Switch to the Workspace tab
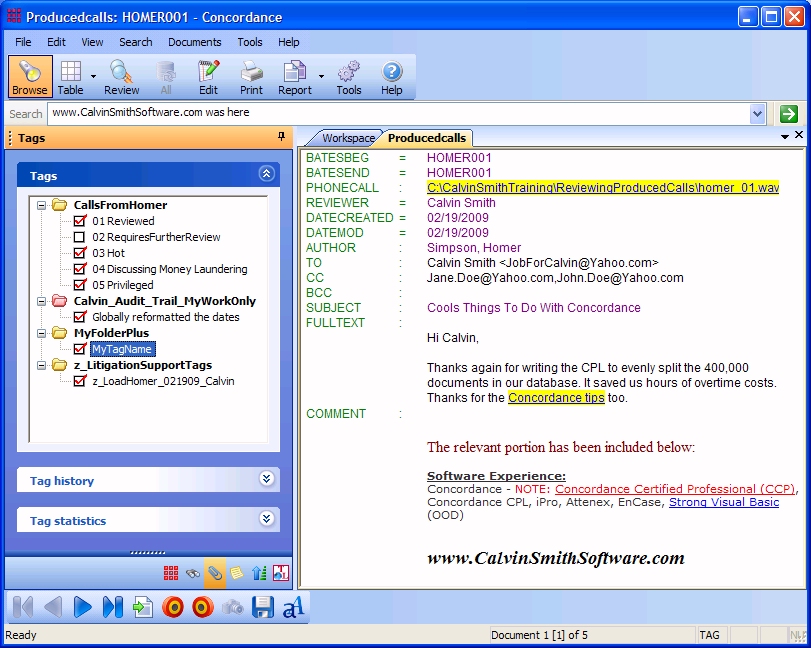Screen dimensions: 811x648 (x=347, y=138)
